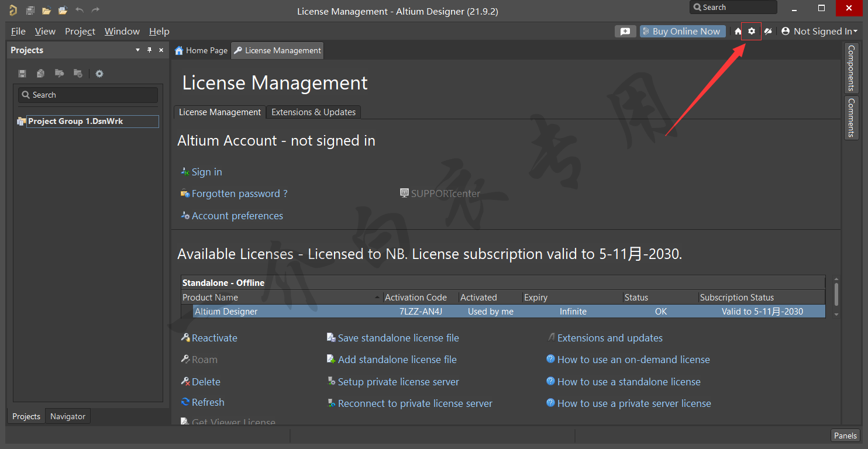Click the Panels button
This screenshot has width=868, height=449.
pyautogui.click(x=845, y=436)
